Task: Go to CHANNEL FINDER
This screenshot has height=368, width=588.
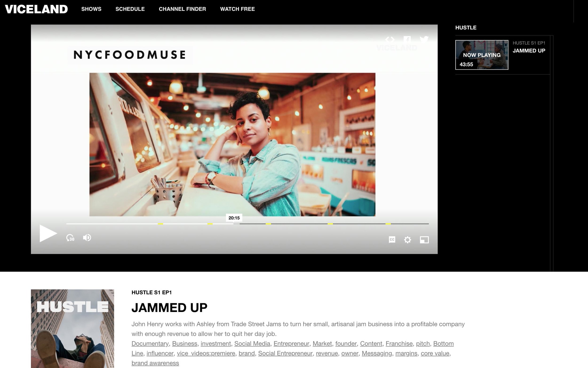Action: (x=182, y=9)
